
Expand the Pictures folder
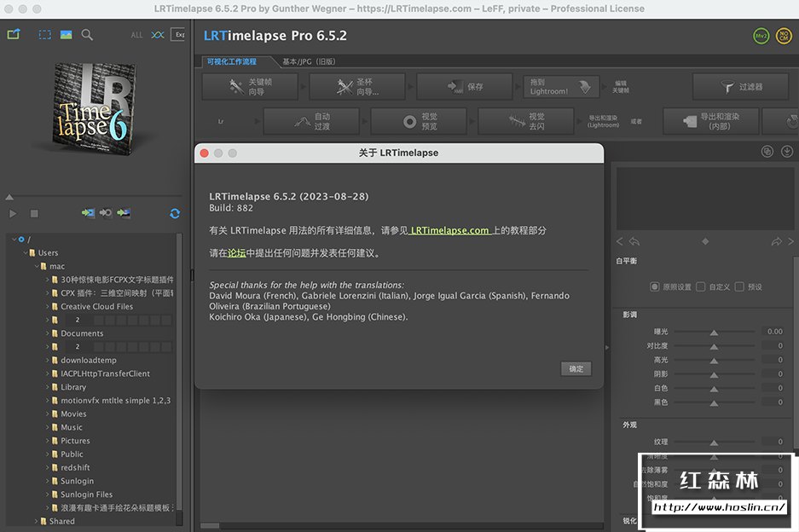pyautogui.click(x=48, y=440)
